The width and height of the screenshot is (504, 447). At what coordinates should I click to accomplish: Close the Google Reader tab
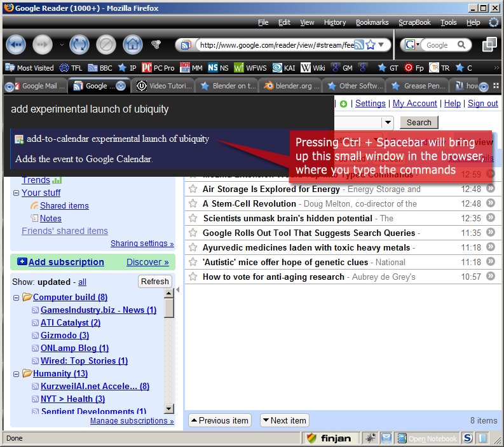coord(121,86)
